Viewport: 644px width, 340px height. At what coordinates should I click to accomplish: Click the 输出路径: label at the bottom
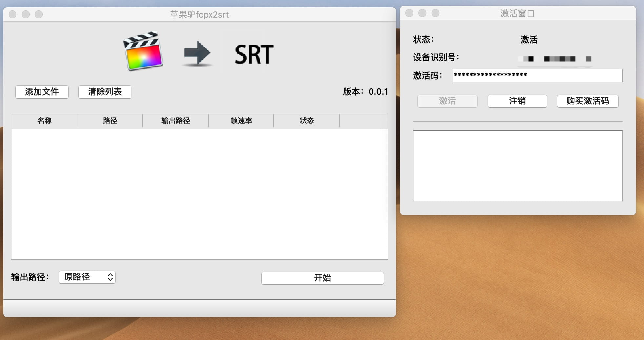coord(30,277)
